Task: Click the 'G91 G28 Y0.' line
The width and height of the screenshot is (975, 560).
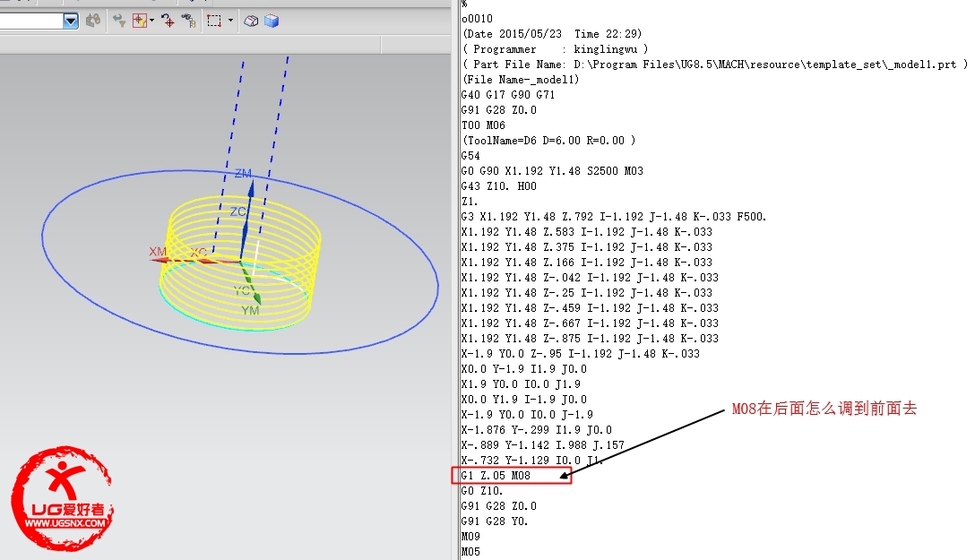Action: pos(495,521)
